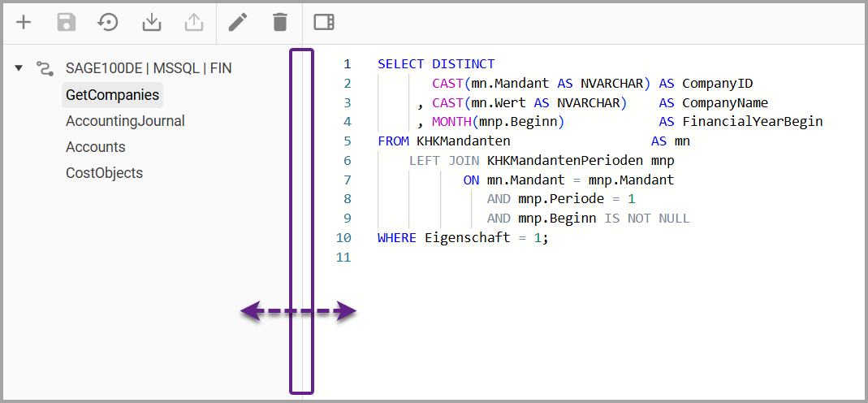Image resolution: width=868 pixels, height=403 pixels.
Task: Collapse the SAGE100DE tree node arrow
Action: [x=19, y=68]
